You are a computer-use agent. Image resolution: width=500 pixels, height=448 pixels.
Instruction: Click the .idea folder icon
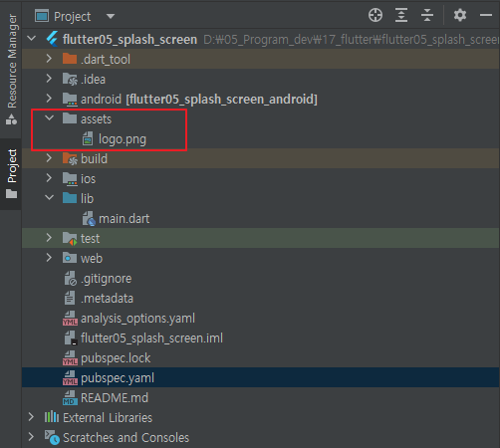(70, 79)
